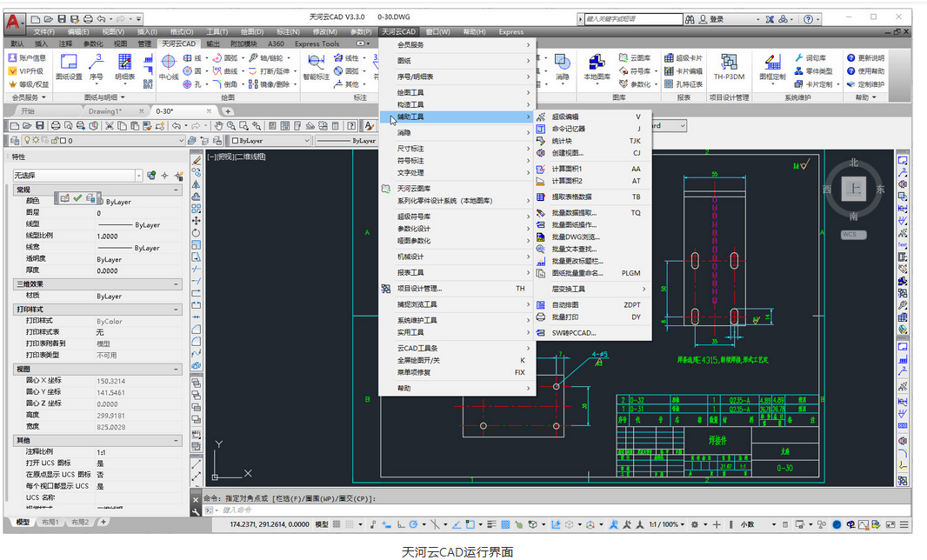This screenshot has width=927, height=560.
Task: Open the red A application menu
Action: point(13,22)
